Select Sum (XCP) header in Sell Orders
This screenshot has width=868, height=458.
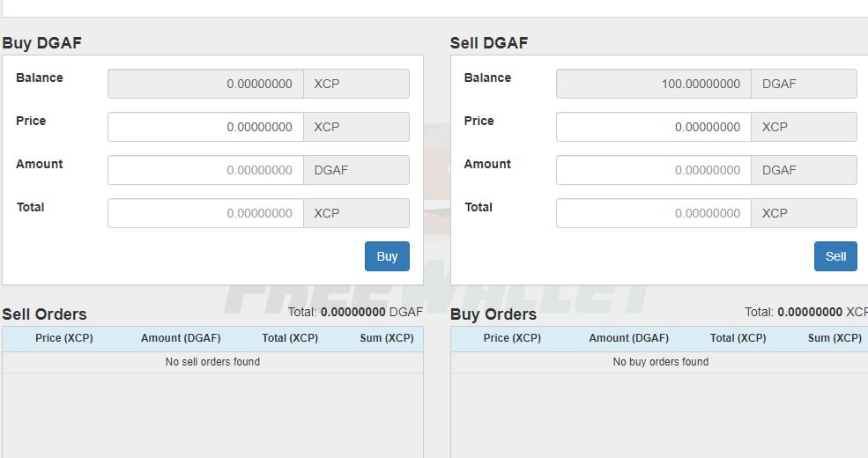pyautogui.click(x=386, y=338)
